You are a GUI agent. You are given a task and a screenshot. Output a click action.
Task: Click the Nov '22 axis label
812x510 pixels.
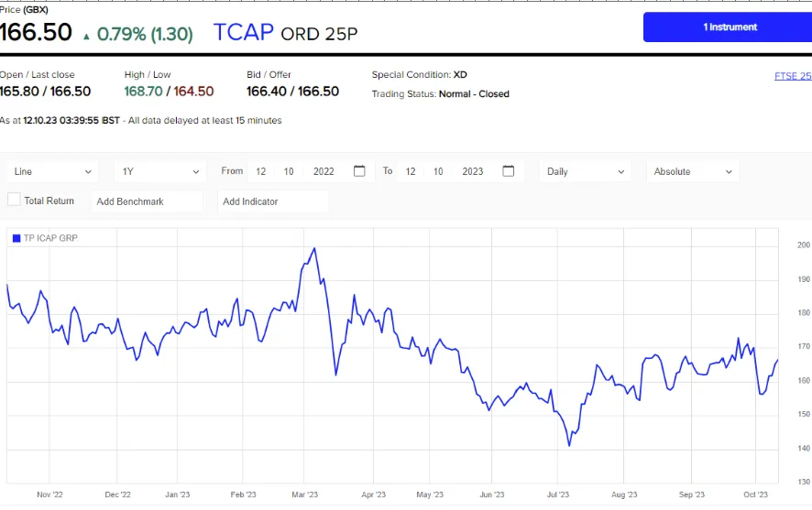pyautogui.click(x=49, y=494)
